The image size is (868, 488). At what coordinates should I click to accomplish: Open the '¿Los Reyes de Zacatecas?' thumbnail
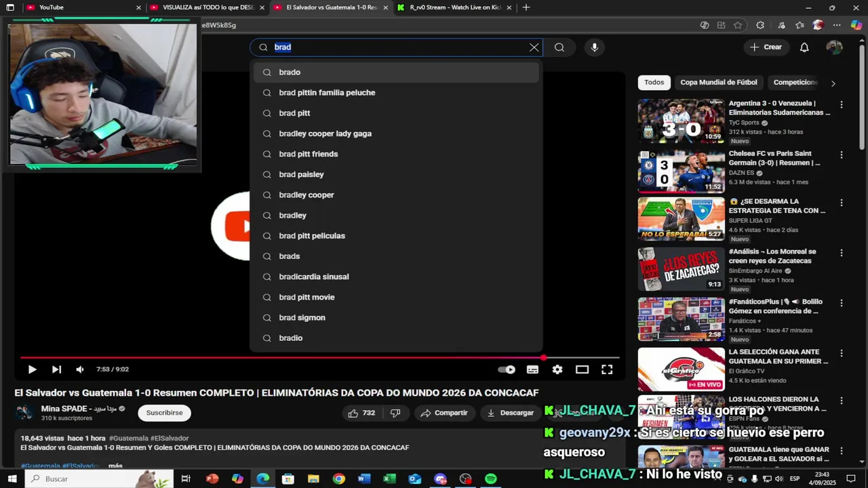pyautogui.click(x=681, y=269)
